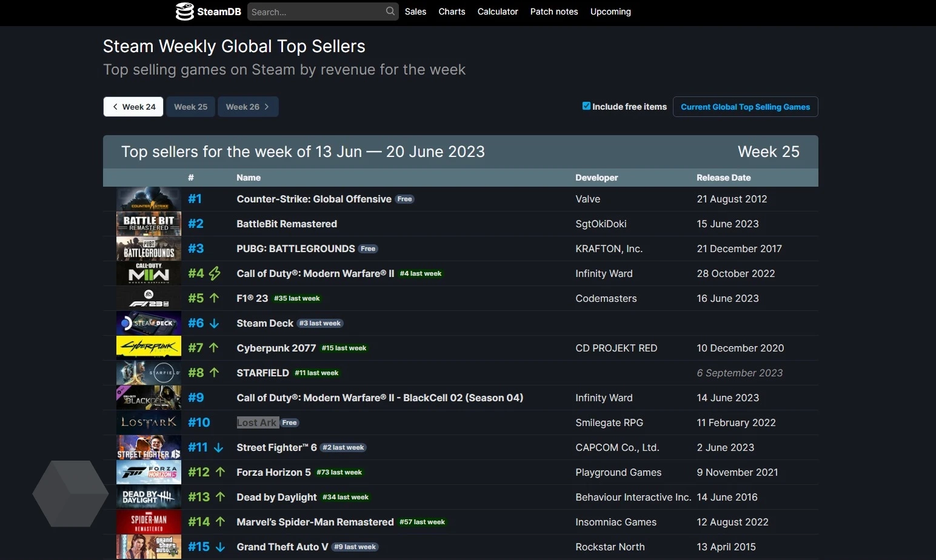Viewport: 936px width, 560px height.
Task: Click developer Playground Games
Action: tap(618, 472)
